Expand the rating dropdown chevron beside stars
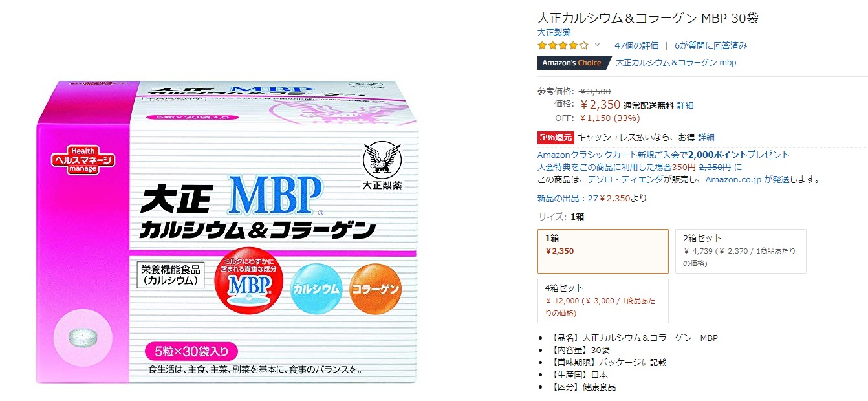The image size is (868, 401). [597, 45]
